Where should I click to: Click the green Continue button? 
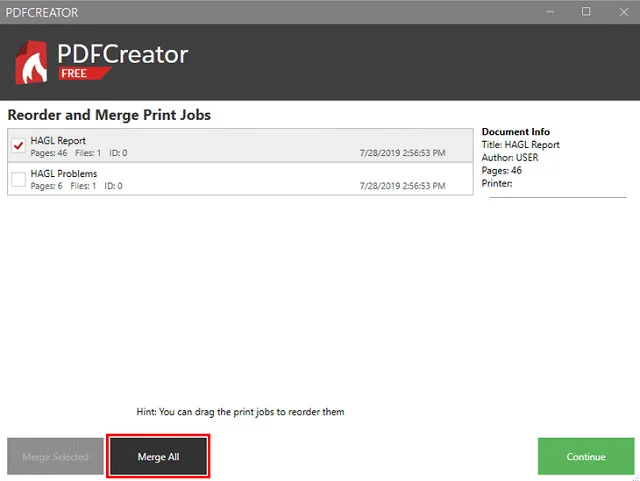586,457
